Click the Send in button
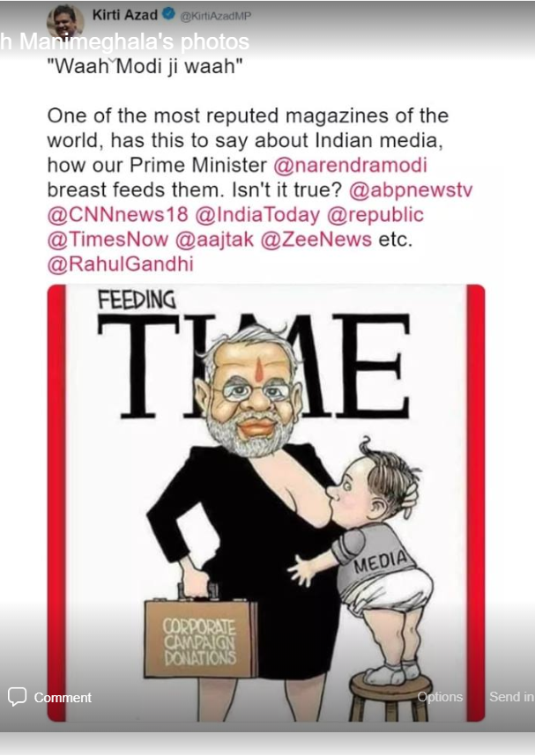 point(511,697)
